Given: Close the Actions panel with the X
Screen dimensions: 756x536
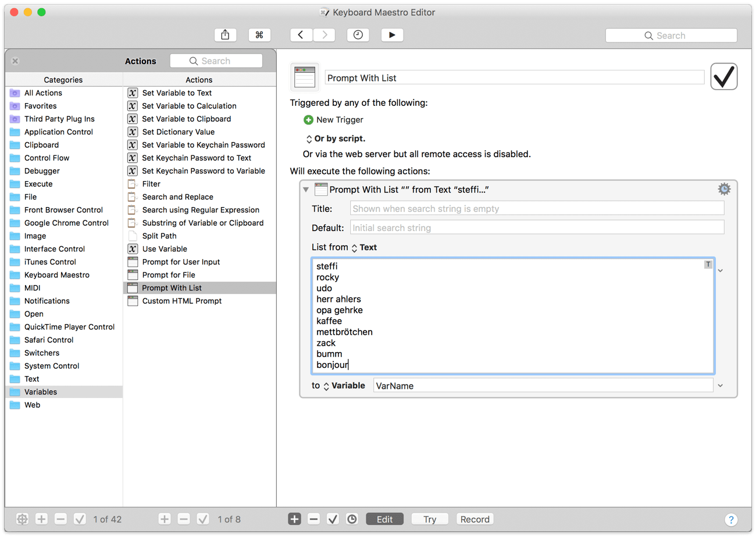Looking at the screenshot, I should (15, 61).
